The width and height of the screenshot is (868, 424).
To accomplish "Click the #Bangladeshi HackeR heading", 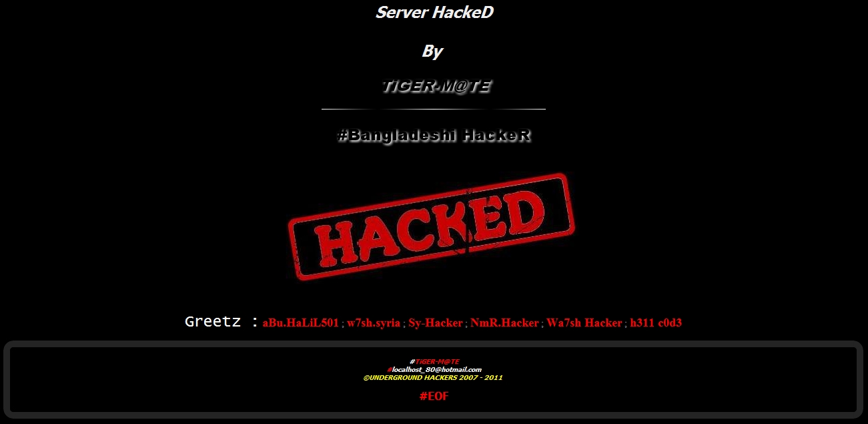I will click(434, 136).
